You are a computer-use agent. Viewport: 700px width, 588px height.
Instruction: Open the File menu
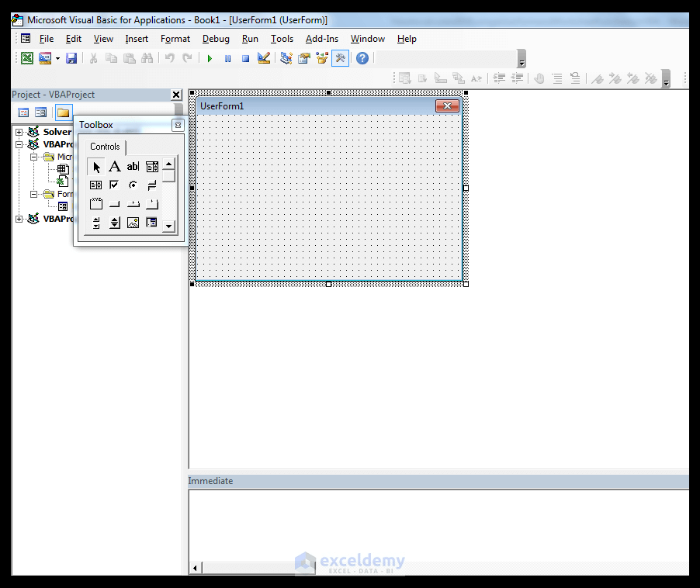[47, 39]
